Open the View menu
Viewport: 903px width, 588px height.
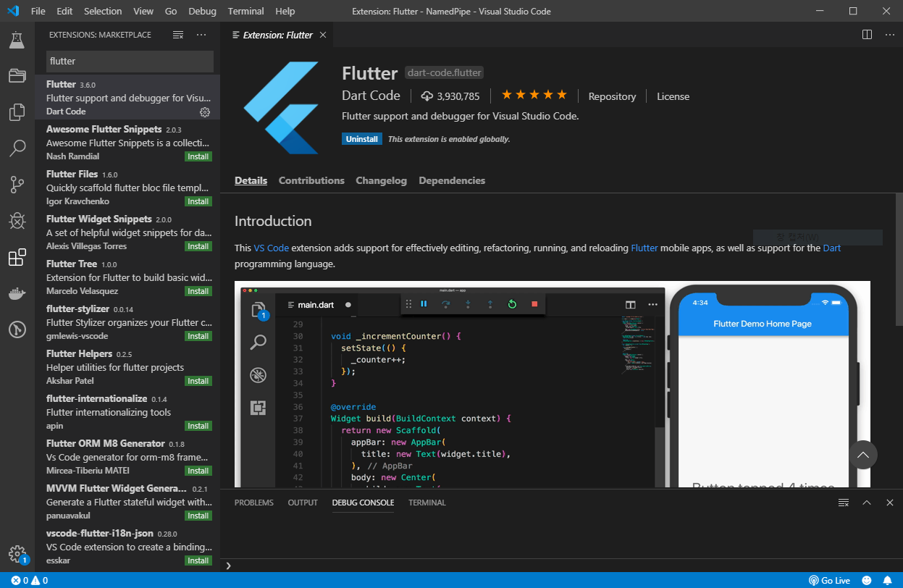point(143,12)
